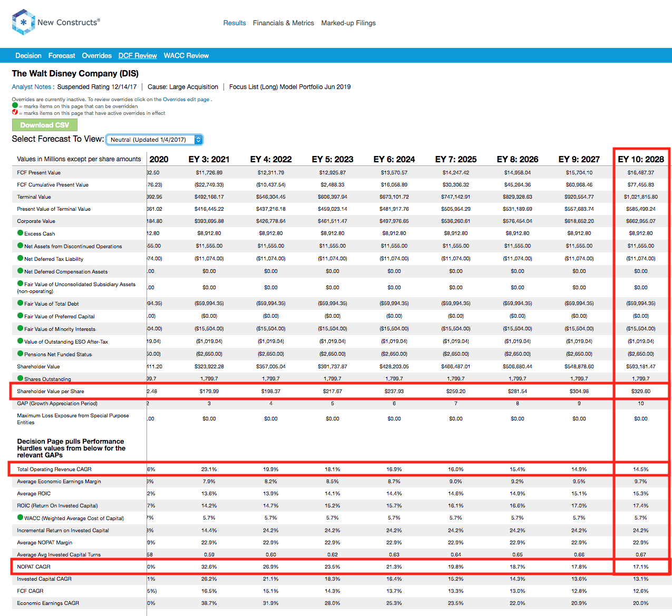The image size is (672, 616).
Task: Click the FCF Present Value row label
Action: tap(38, 172)
